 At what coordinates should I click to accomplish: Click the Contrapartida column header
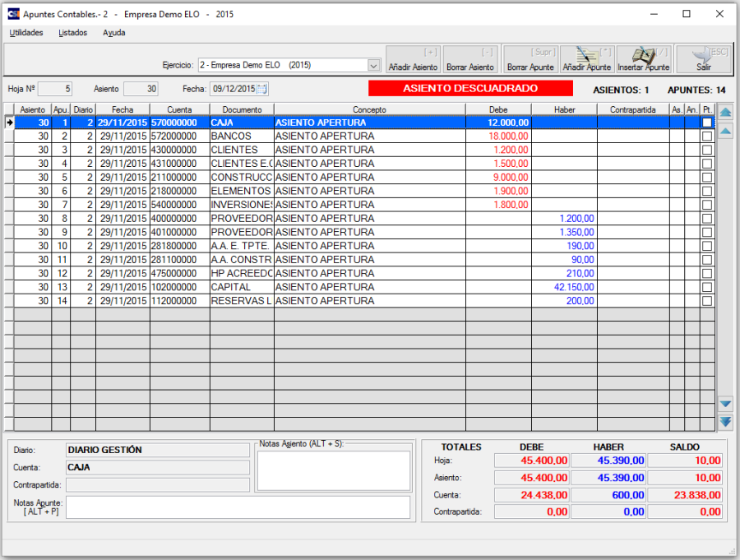[x=633, y=109]
